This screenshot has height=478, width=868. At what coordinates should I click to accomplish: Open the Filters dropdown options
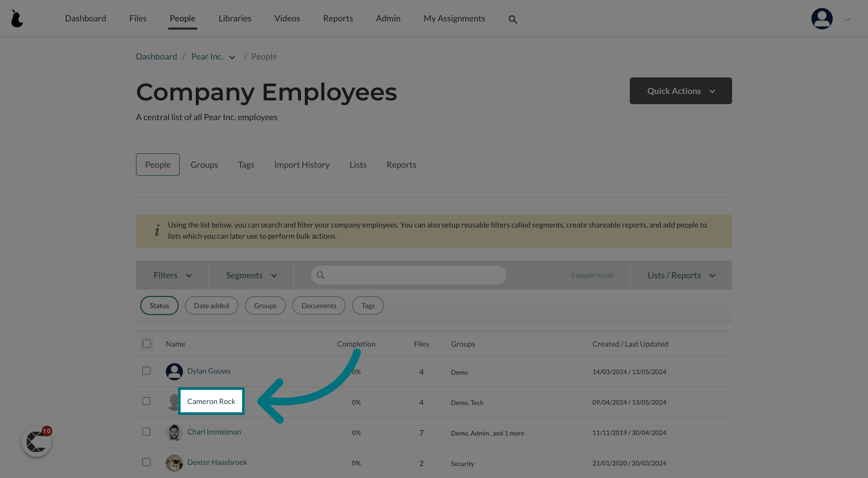(172, 275)
